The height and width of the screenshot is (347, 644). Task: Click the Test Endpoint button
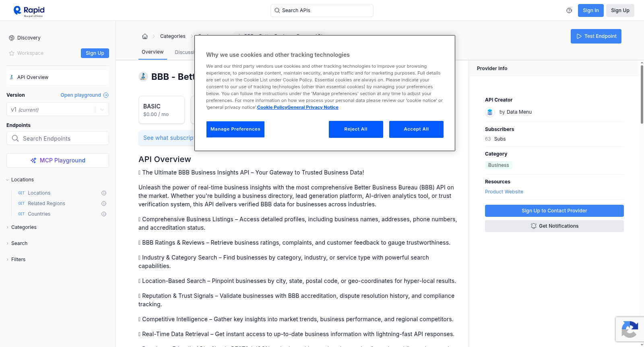[596, 36]
